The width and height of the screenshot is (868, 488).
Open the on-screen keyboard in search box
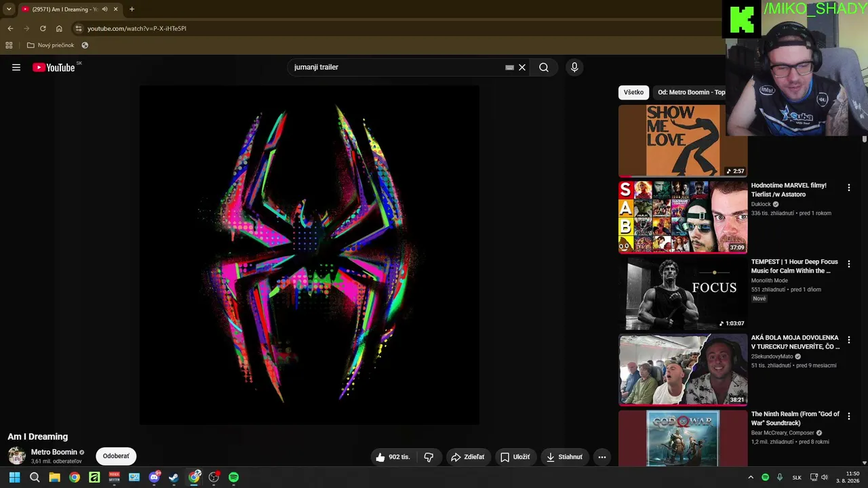[x=509, y=68]
